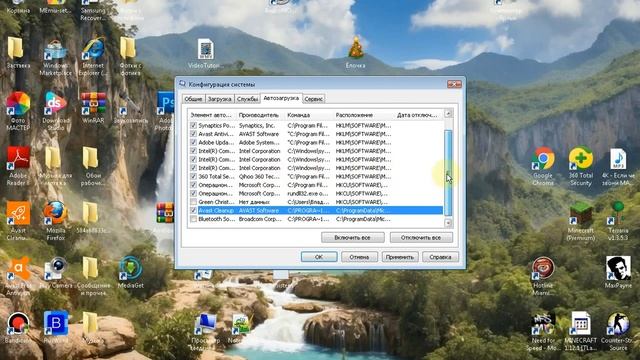Enable Bluetooth Software startup checkbox
This screenshot has width=640, height=360.
193,219
